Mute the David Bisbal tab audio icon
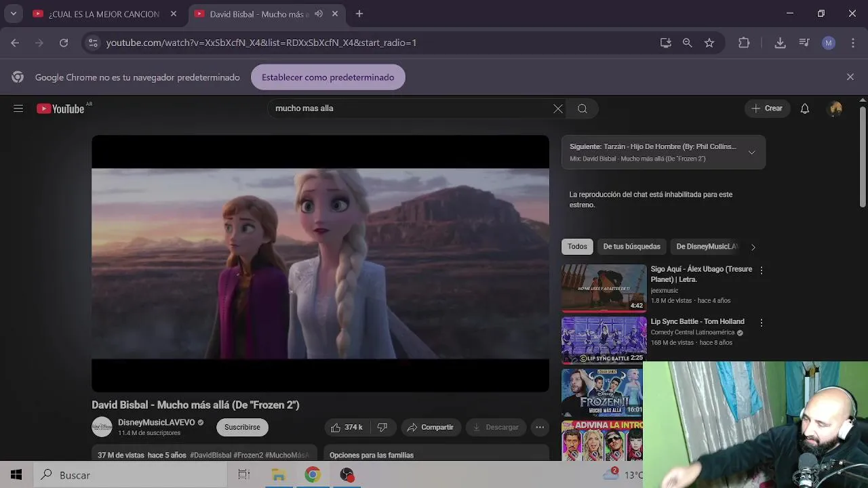The image size is (868, 488). (x=319, y=14)
